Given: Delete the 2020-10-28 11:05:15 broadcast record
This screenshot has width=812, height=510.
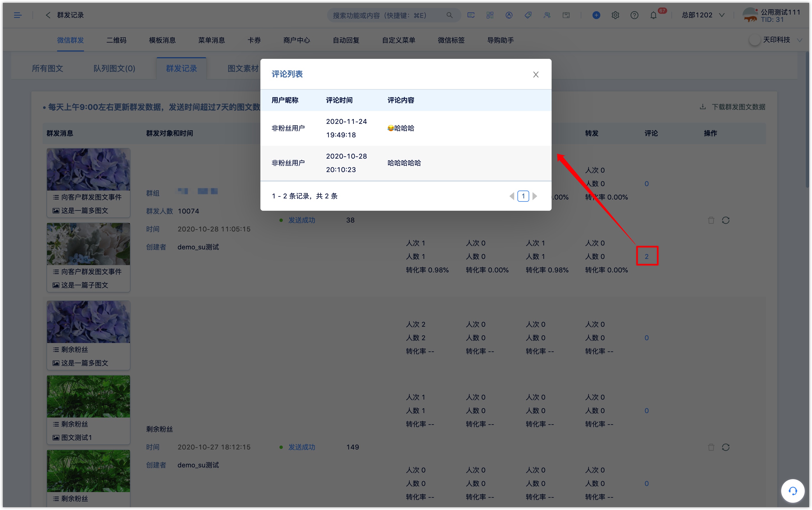Looking at the screenshot, I should [x=711, y=220].
